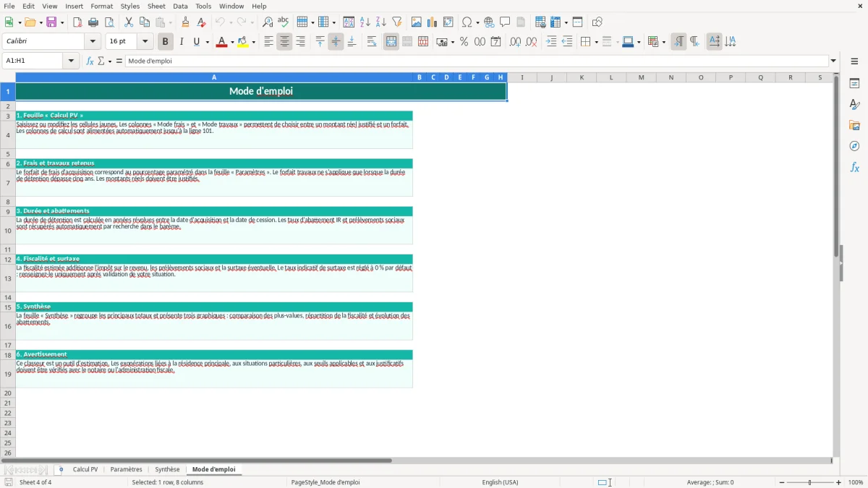Screen dimensions: 868x488
Task: Insert Pivot Table icon
Action: pyautogui.click(x=448, y=22)
